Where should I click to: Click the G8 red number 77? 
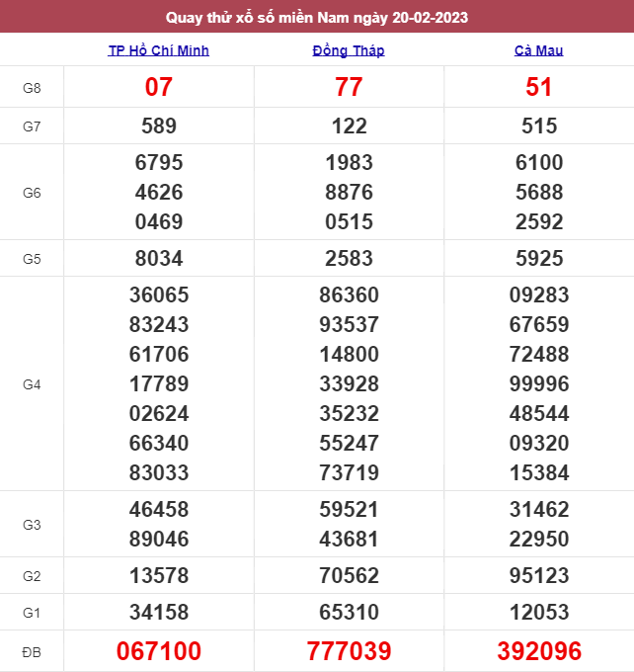pos(349,87)
